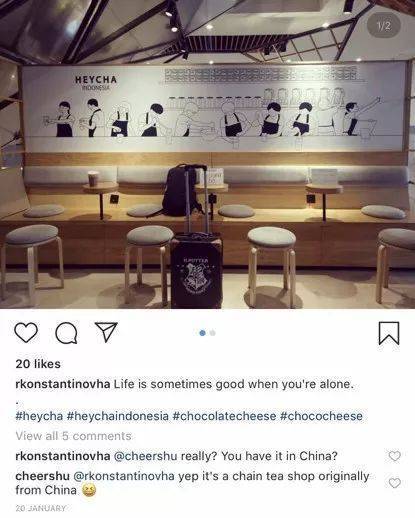The width and height of the screenshot is (415, 518).
Task: Open rkonstantinovha profile from caption
Action: (63, 384)
